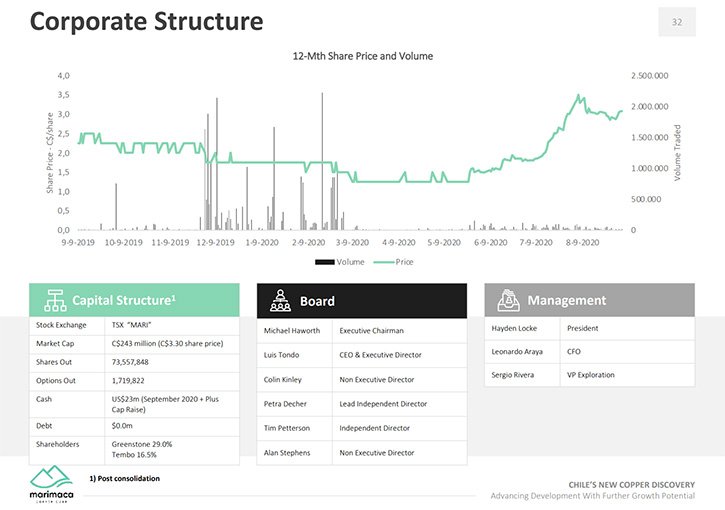
Task: Click Advancing Development With Further Growth tagline
Action: [x=593, y=496]
